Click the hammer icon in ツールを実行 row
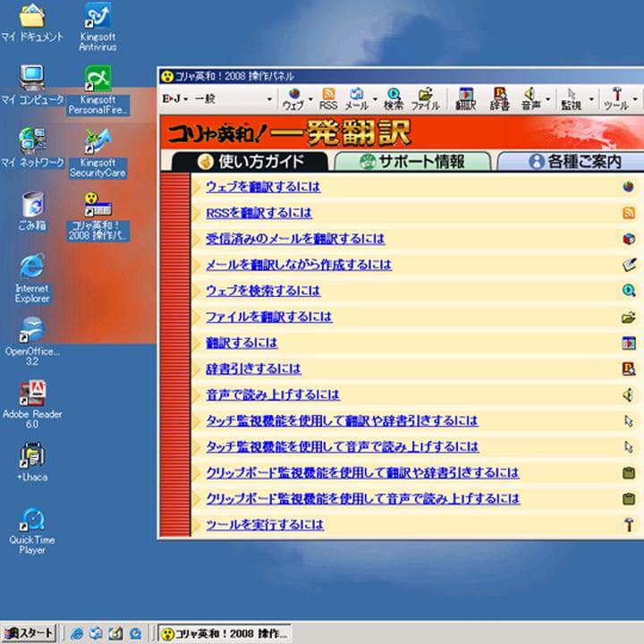Viewport: 644px width, 644px height. pos(629,524)
